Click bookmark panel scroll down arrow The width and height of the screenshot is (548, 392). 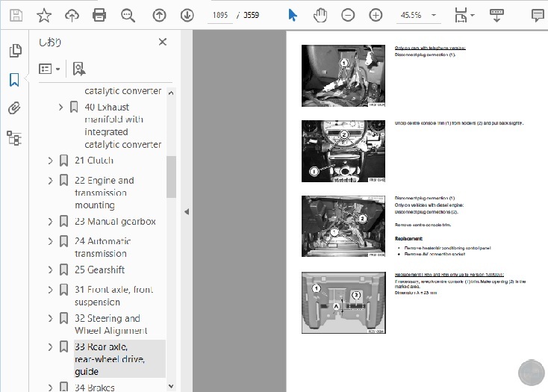click(171, 386)
